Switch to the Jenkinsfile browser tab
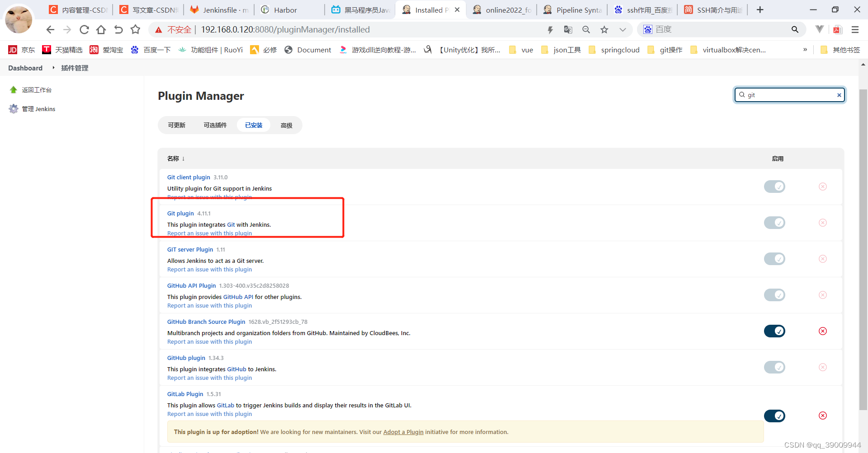Screen dimensions: 868x453 coord(219,10)
